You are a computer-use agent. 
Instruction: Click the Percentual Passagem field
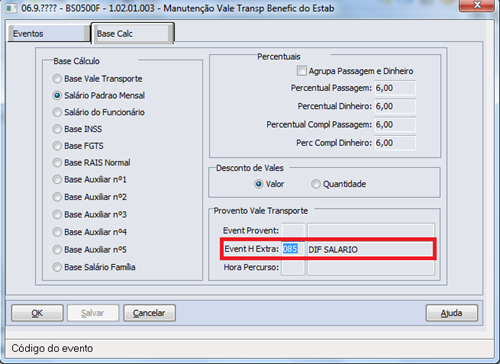coord(395,88)
